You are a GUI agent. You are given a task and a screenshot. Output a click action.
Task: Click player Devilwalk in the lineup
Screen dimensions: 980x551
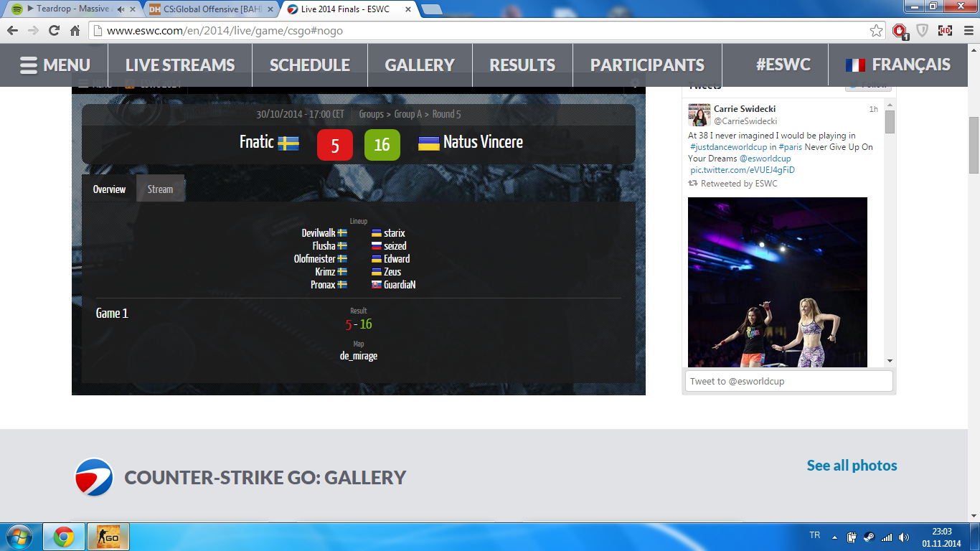319,233
